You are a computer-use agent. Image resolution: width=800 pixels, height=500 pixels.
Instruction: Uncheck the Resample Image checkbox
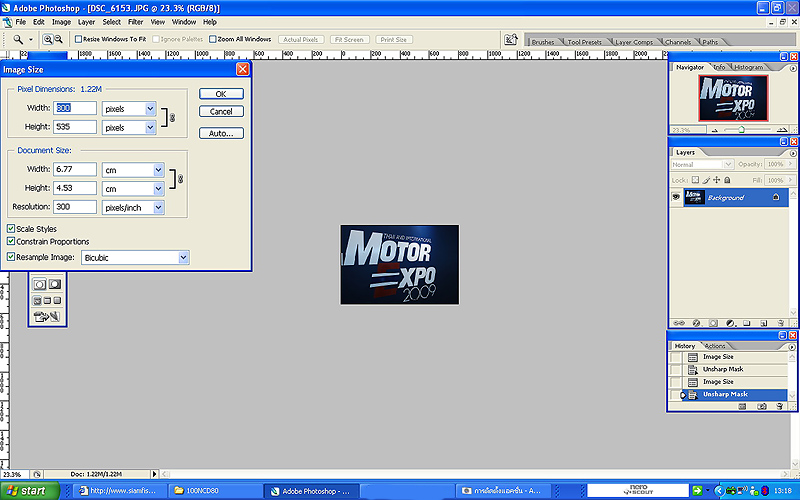(x=11, y=257)
